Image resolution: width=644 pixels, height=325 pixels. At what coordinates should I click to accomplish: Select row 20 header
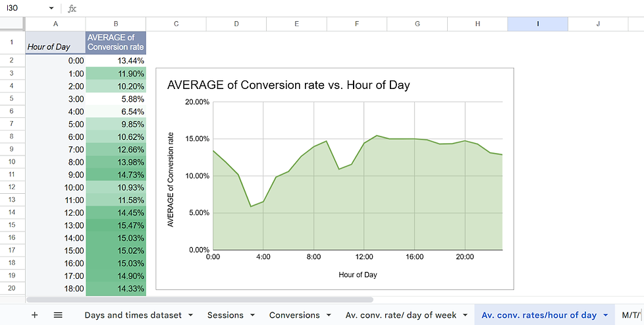13,288
